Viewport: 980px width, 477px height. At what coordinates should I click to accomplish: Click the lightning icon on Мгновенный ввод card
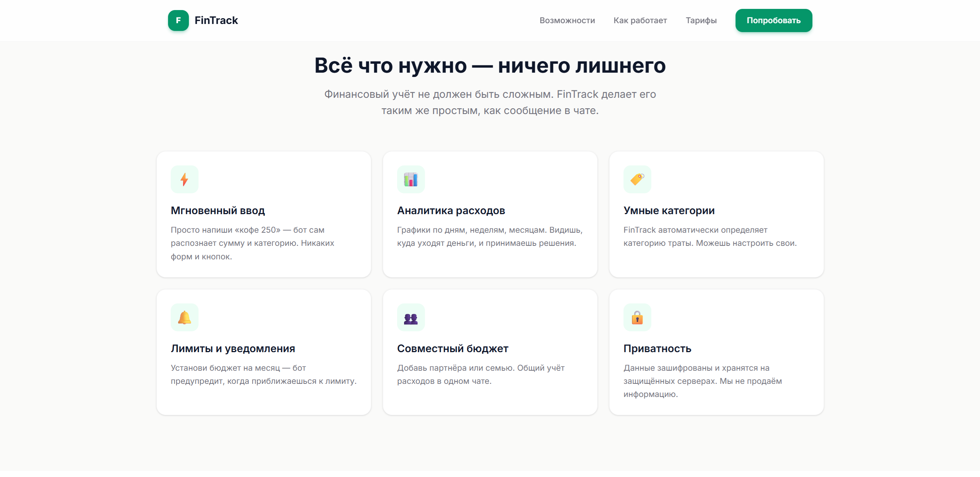(184, 179)
